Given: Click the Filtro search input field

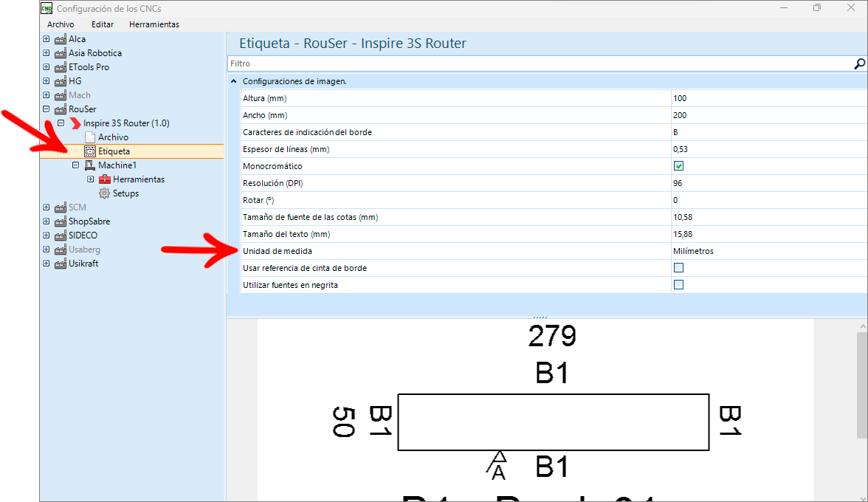Looking at the screenshot, I should click(540, 63).
